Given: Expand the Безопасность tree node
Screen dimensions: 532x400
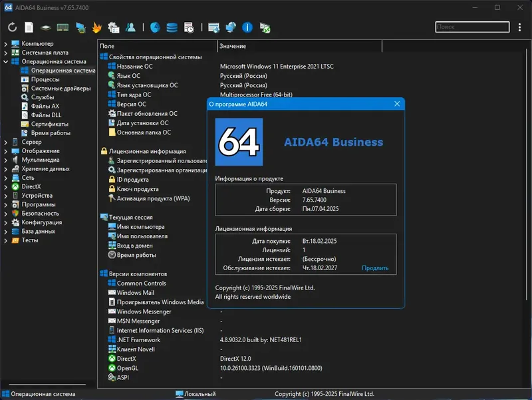Looking at the screenshot, I should [x=6, y=214].
